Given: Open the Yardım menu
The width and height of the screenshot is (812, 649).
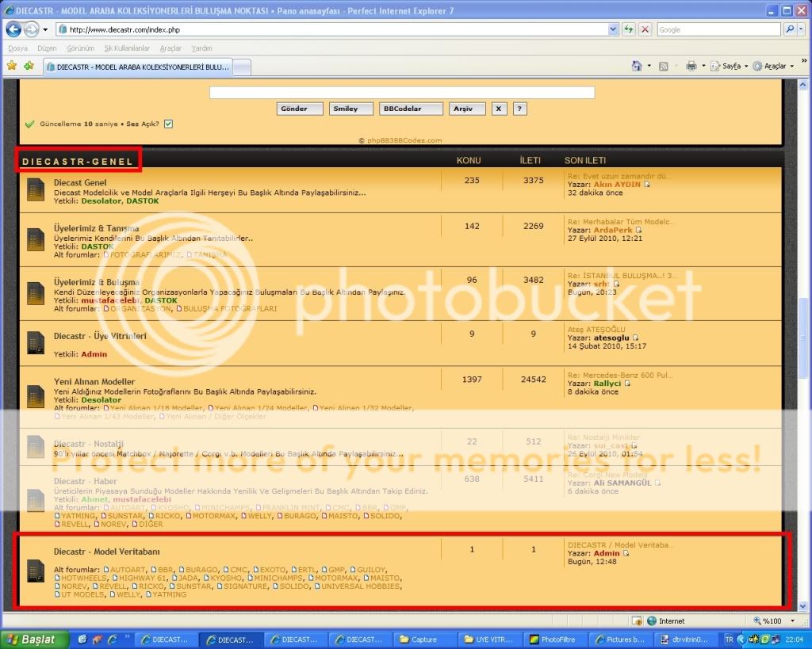Looking at the screenshot, I should click(x=201, y=48).
